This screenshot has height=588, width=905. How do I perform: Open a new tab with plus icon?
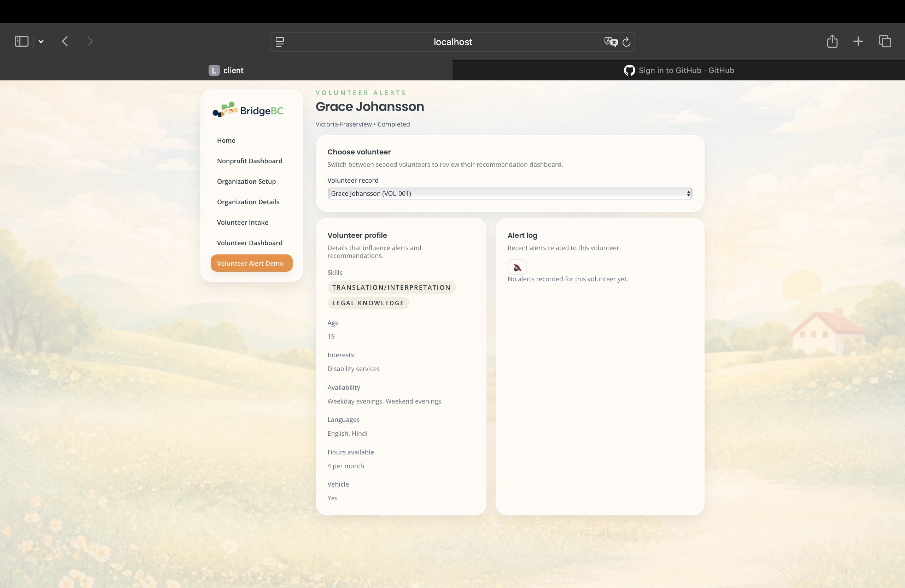coord(858,41)
